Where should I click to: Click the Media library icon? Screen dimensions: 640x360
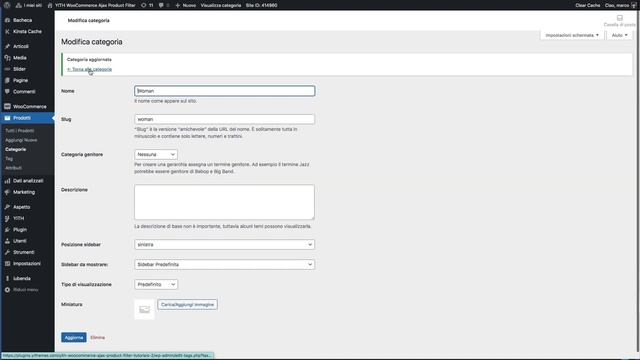[x=7, y=58]
